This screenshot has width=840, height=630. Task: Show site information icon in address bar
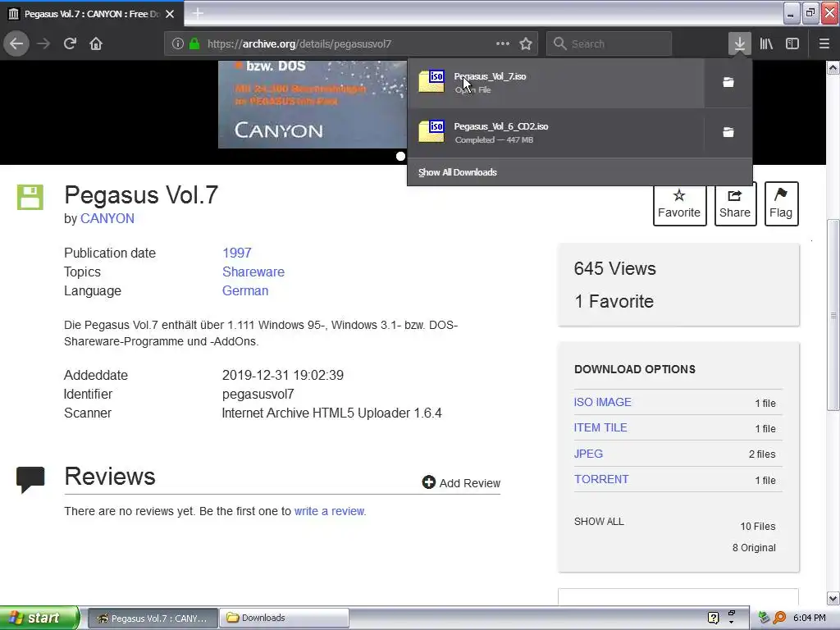[178, 43]
